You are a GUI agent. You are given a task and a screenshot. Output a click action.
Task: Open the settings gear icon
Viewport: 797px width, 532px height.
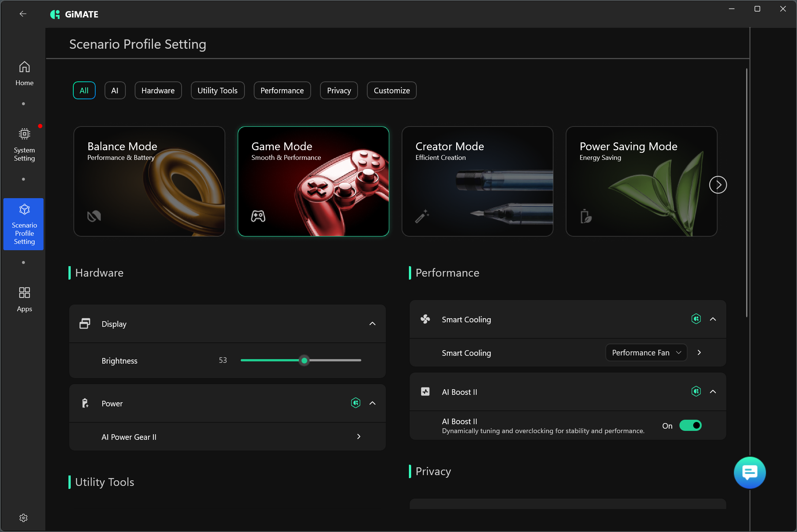pos(23,518)
